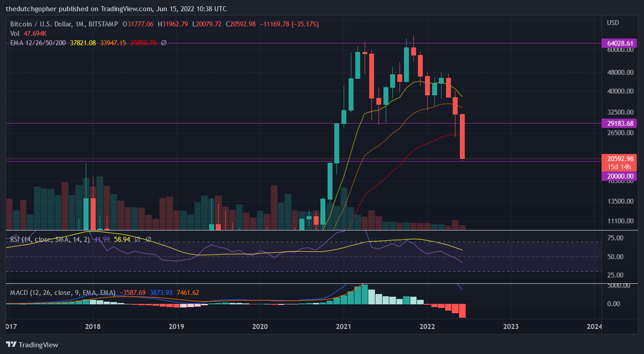
Task: Click the 2020 label on time axis
Action: coord(260,326)
